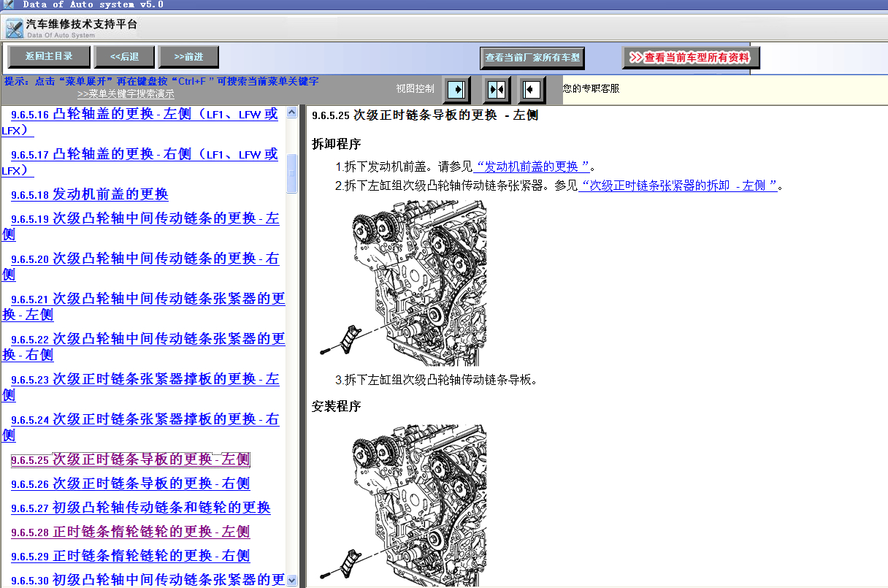Screen dimensions: 888x588
Task: Open 查看当前车型所有资料 button
Action: 691,58
